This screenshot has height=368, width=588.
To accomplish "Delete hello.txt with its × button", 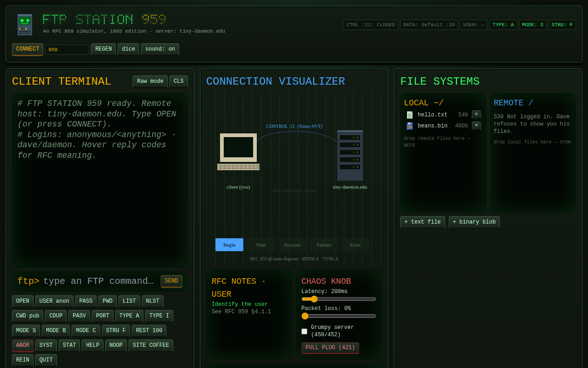I will (x=476, y=115).
